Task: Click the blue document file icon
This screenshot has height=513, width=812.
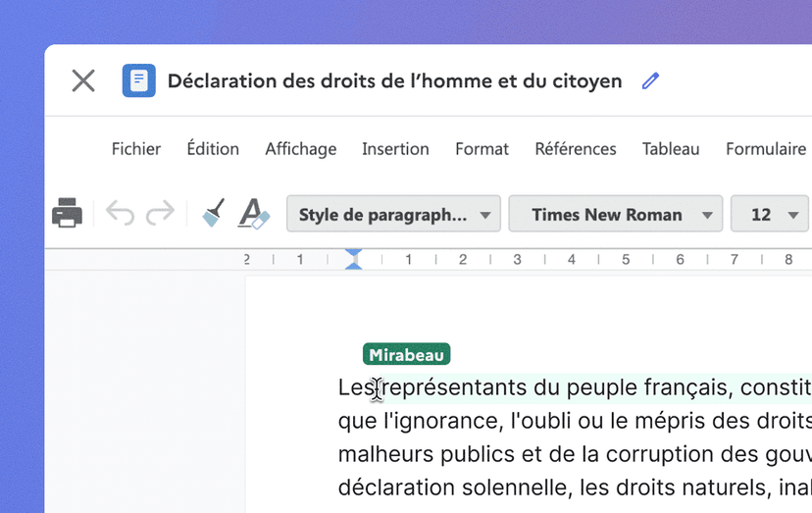Action: pos(138,80)
